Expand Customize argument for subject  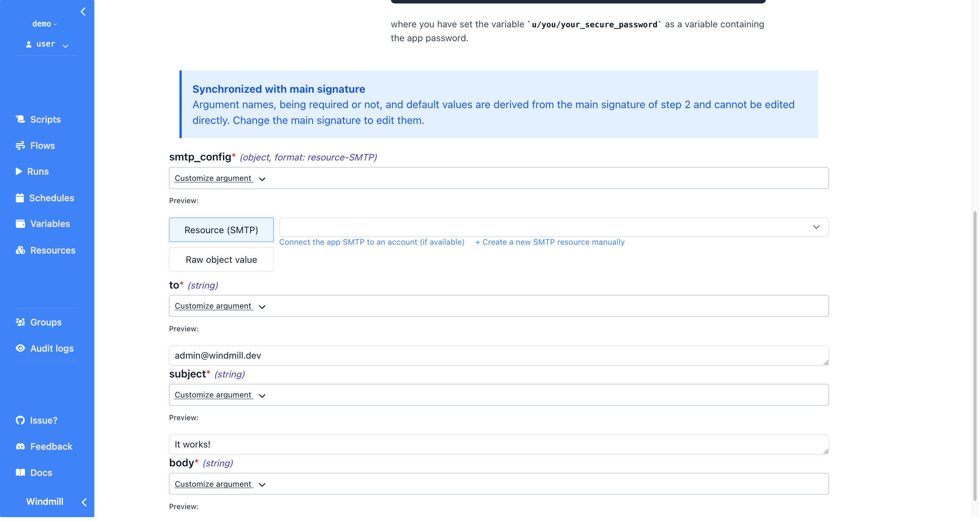pyautogui.click(x=219, y=395)
